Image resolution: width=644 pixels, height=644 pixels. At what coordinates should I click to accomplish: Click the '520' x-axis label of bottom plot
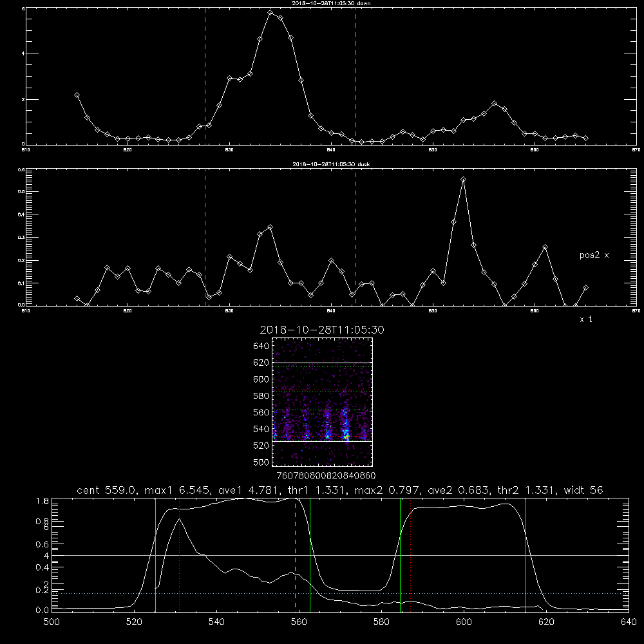134,622
